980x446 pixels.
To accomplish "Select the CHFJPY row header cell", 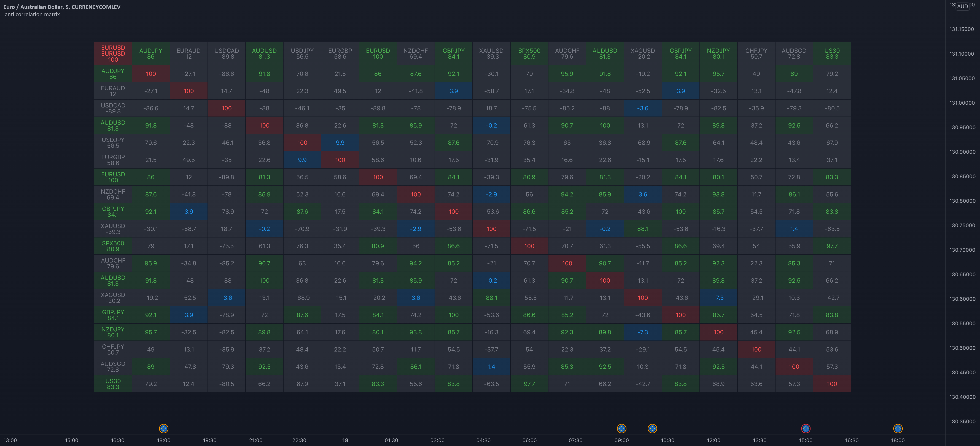I will point(113,349).
